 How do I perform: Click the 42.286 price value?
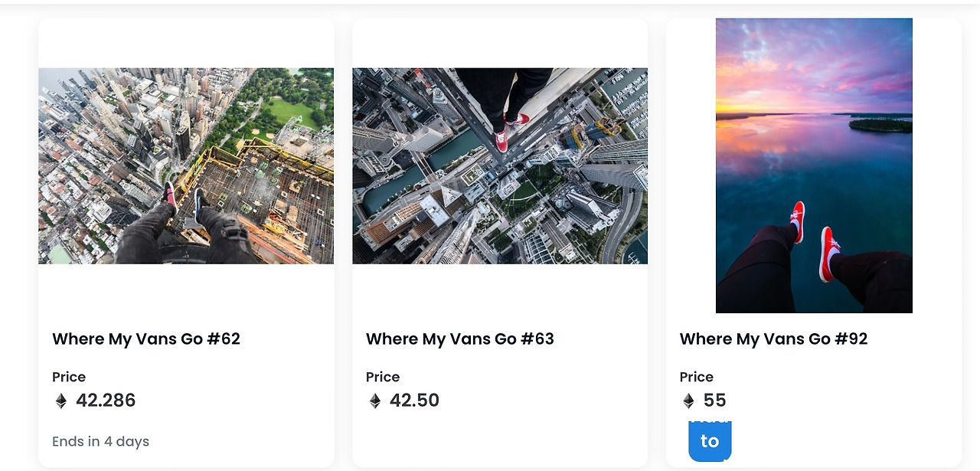[106, 401]
